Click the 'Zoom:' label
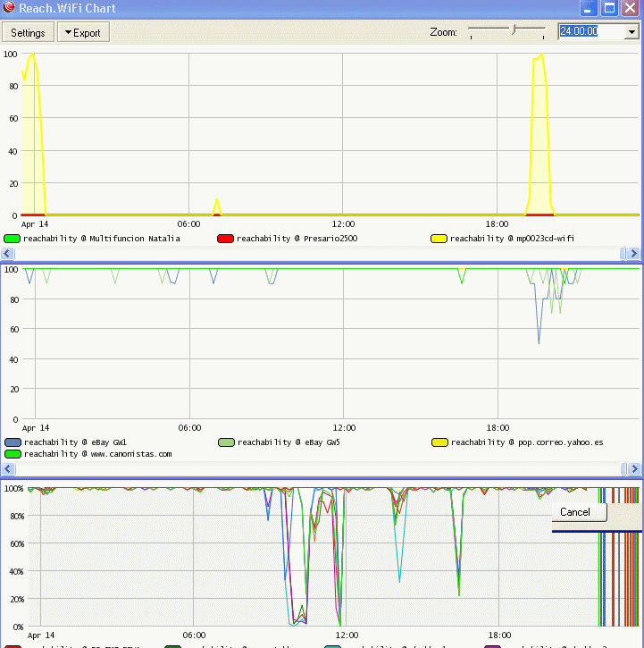This screenshot has height=648, width=644. [x=443, y=32]
